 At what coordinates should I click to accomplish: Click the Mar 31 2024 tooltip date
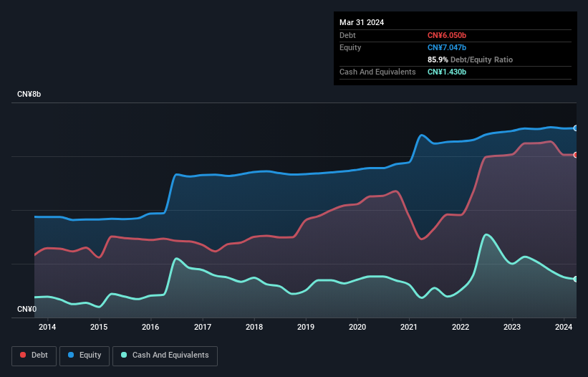pos(362,22)
